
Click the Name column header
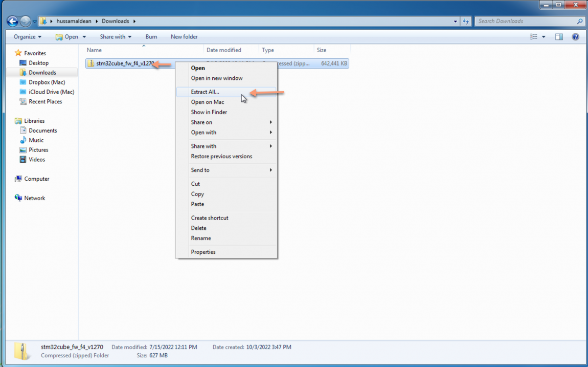[x=94, y=50]
